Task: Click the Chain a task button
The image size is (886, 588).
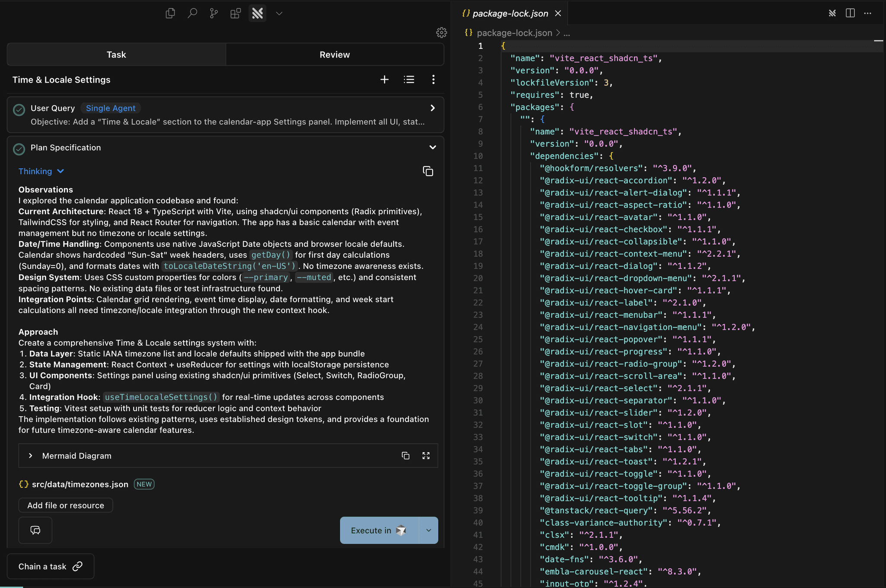Action: pos(50,566)
